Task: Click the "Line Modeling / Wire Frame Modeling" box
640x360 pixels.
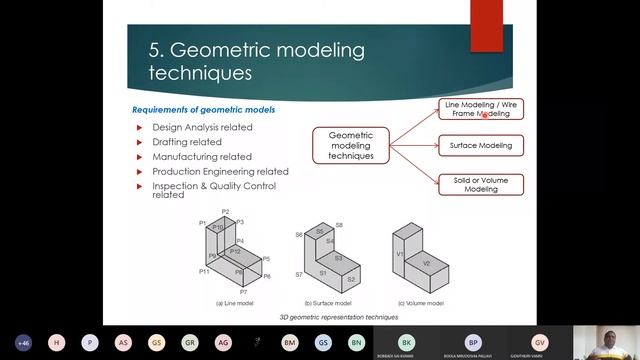Action: pyautogui.click(x=481, y=109)
